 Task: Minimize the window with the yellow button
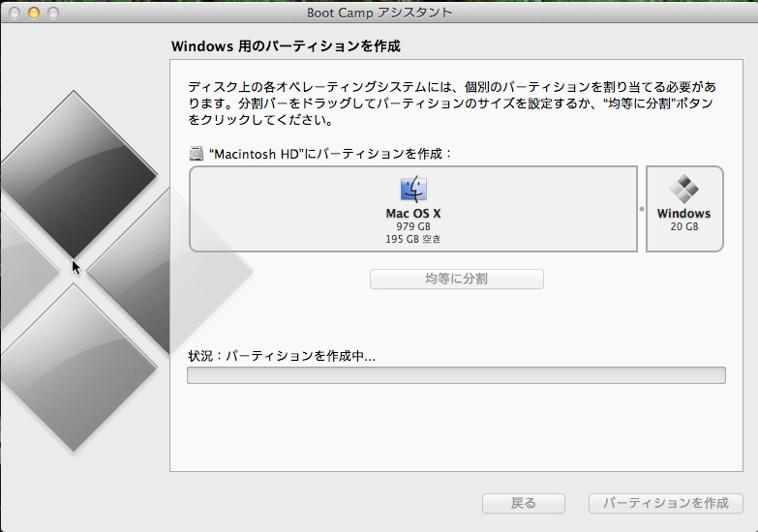33,13
